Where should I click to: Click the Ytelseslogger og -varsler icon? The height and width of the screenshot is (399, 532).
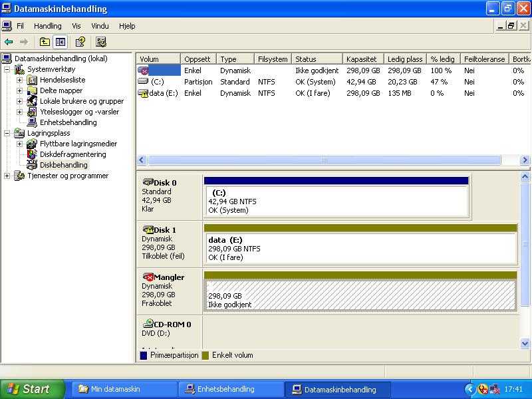click(32, 112)
